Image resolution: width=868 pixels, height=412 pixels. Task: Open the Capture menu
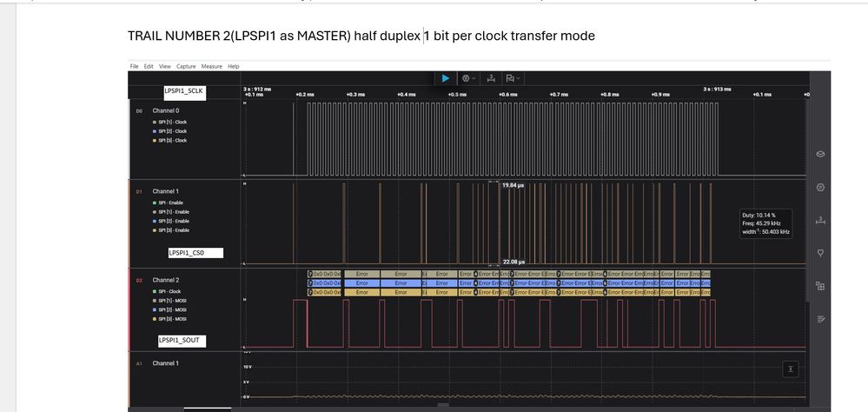pos(186,66)
